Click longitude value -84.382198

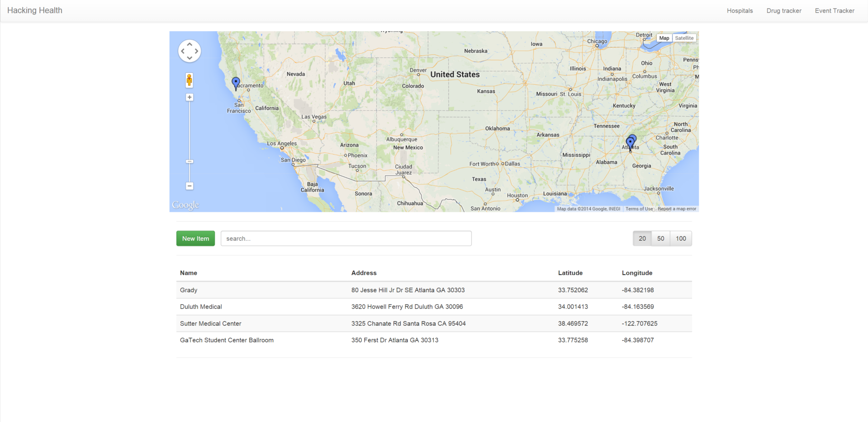pos(638,290)
